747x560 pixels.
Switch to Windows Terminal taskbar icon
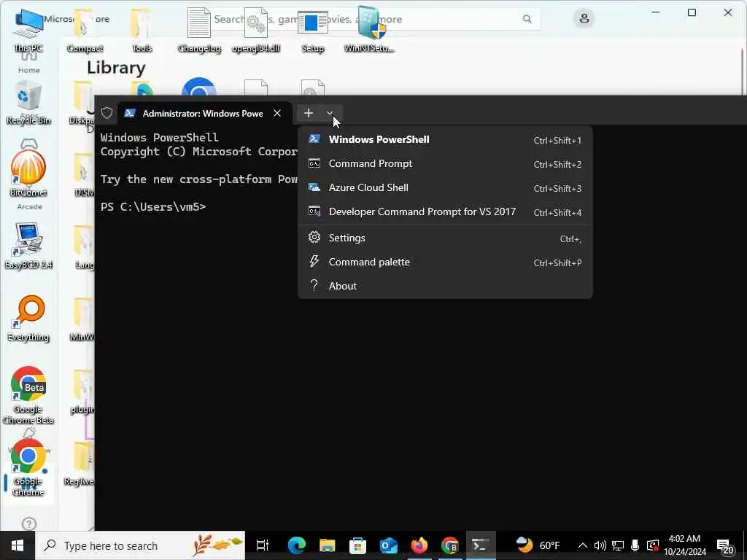481,545
